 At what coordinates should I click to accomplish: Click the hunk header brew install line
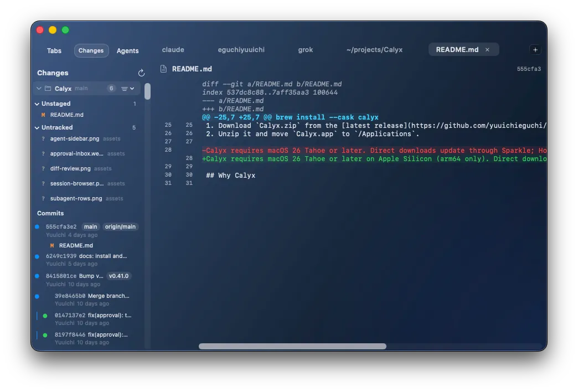(290, 117)
